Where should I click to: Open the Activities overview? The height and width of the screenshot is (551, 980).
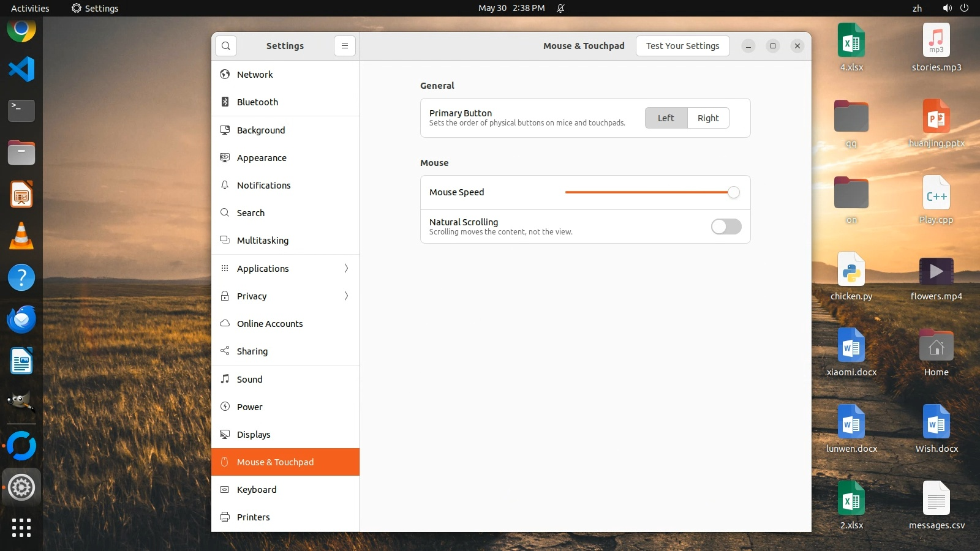pyautogui.click(x=30, y=8)
